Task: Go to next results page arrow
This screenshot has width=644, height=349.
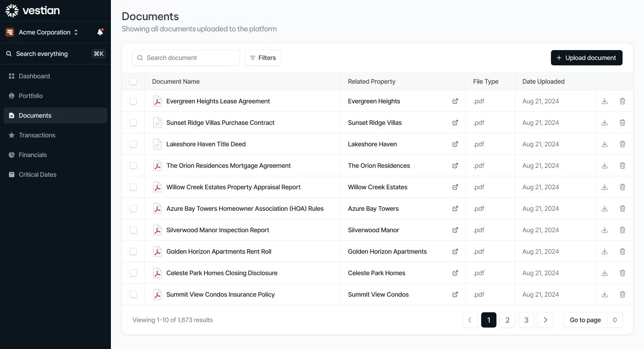Action: [545, 320]
